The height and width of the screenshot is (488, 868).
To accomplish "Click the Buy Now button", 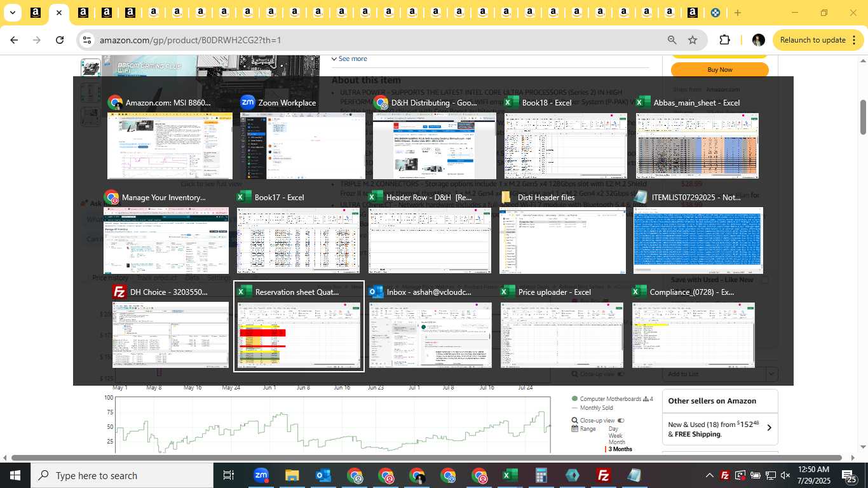I will [x=720, y=70].
